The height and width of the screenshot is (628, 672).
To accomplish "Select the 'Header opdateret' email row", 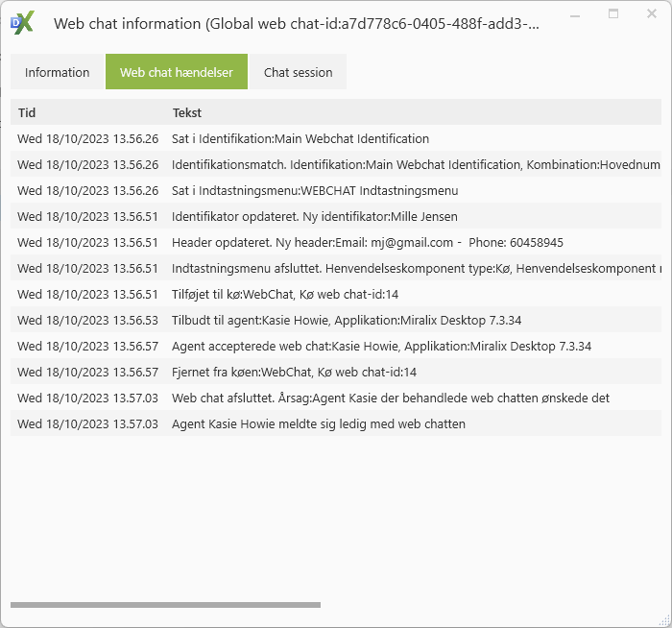I will pos(367,242).
